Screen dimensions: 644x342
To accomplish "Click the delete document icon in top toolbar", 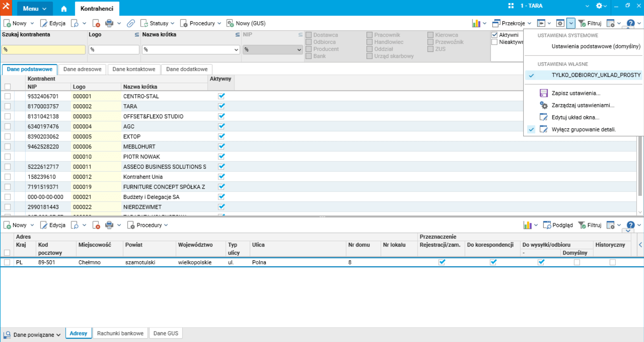I will pyautogui.click(x=96, y=23).
